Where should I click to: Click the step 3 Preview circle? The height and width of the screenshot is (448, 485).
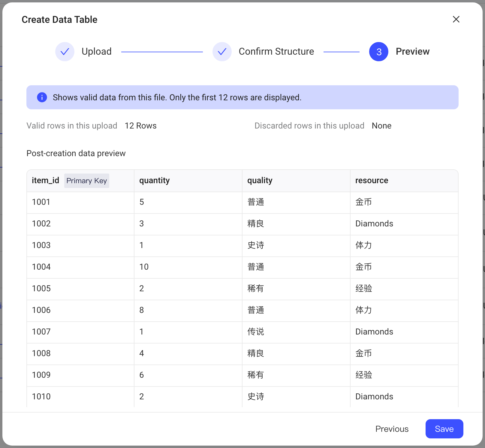click(379, 52)
